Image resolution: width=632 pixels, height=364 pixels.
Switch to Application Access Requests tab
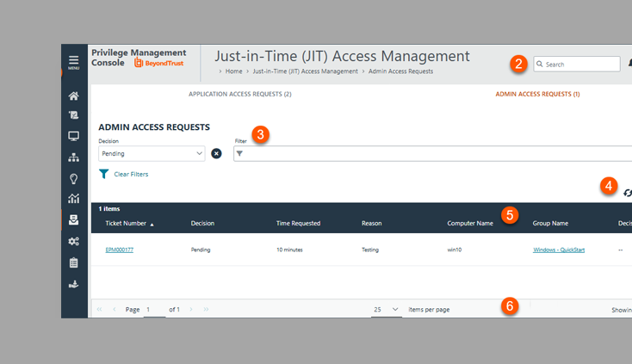click(x=240, y=94)
